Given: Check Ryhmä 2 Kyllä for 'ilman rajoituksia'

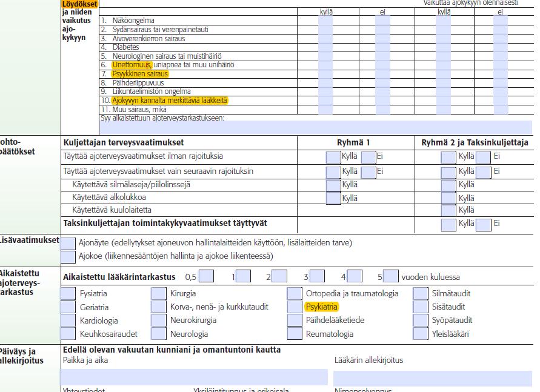Looking at the screenshot, I should coord(448,158).
